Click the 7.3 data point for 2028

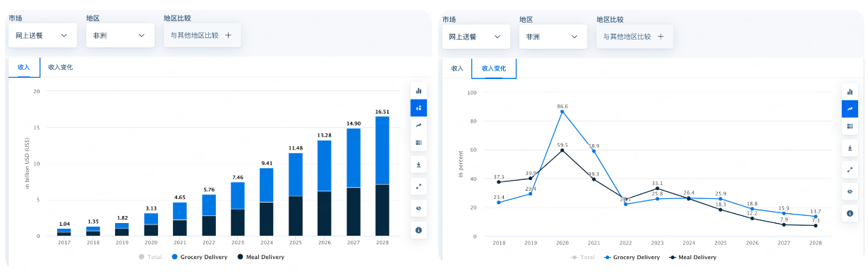point(815,226)
